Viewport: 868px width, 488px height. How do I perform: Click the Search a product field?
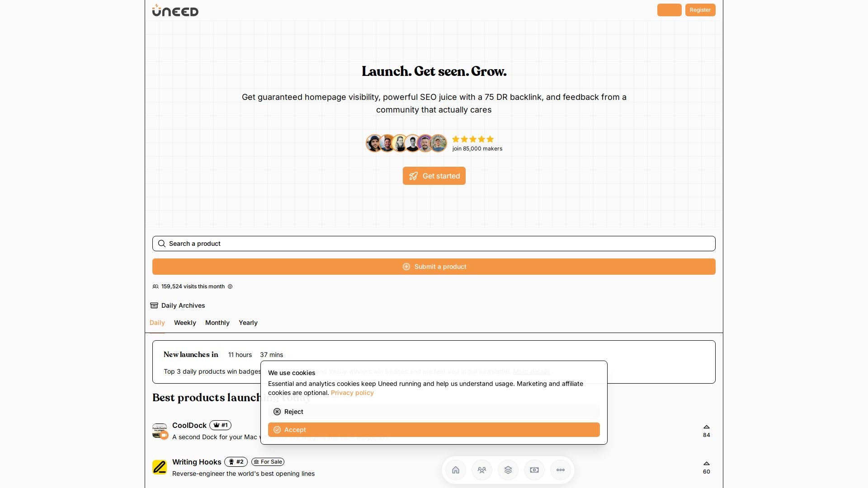coord(434,244)
